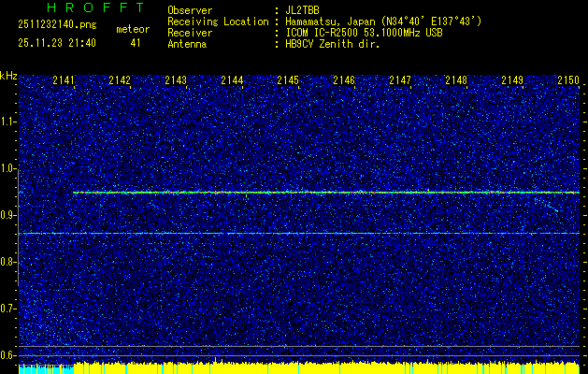Click the 2141 time marker
The image size is (588, 374).
[x=64, y=81]
